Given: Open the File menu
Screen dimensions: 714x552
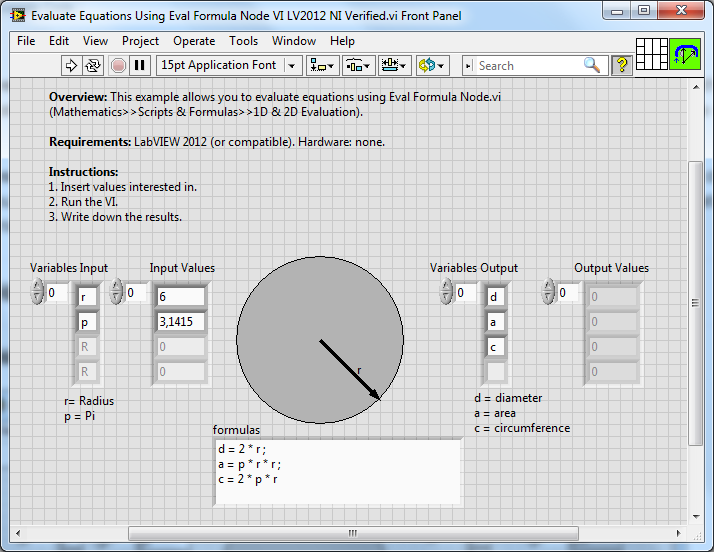Looking at the screenshot, I should coord(26,41).
